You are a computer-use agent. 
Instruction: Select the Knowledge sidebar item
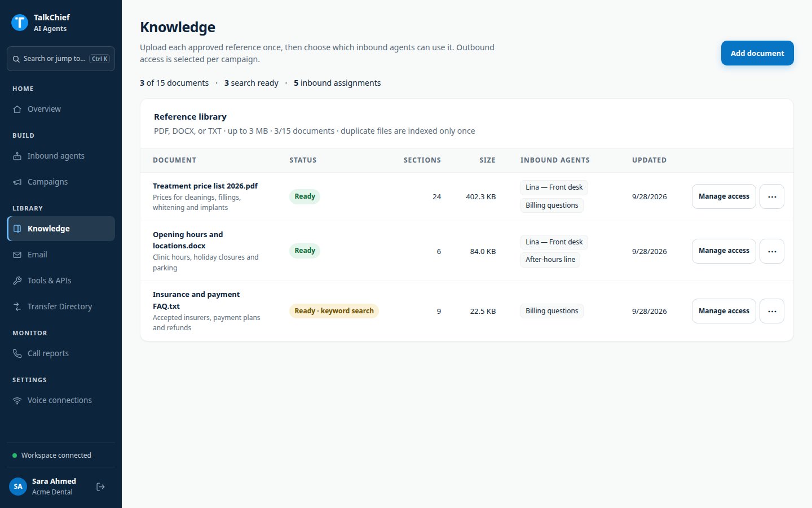[61, 229]
